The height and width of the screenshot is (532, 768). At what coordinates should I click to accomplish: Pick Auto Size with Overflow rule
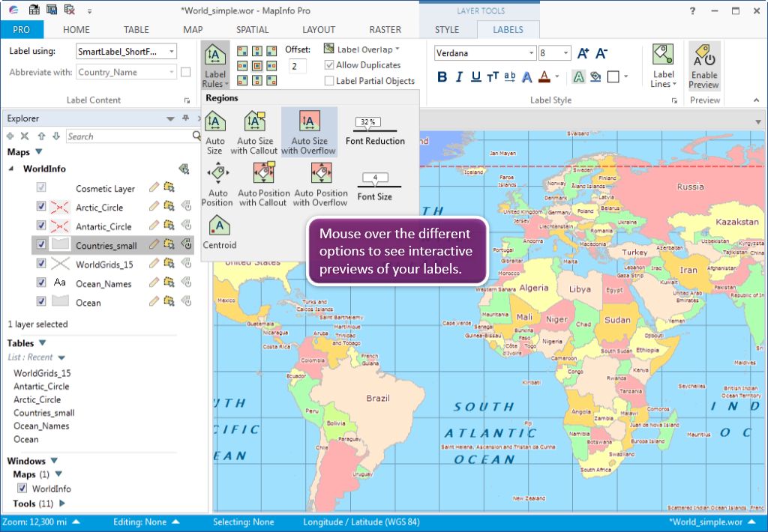coord(308,133)
